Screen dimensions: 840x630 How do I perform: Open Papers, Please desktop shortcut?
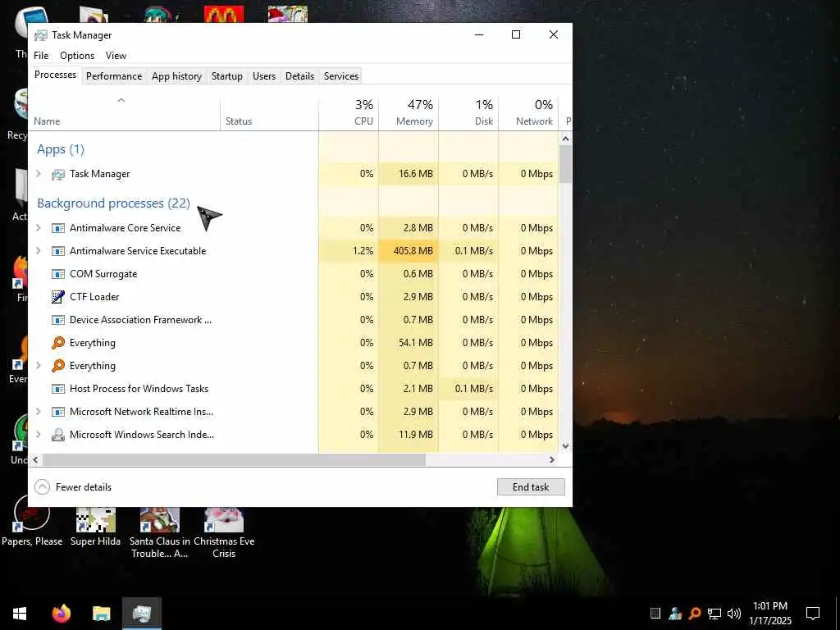(32, 520)
